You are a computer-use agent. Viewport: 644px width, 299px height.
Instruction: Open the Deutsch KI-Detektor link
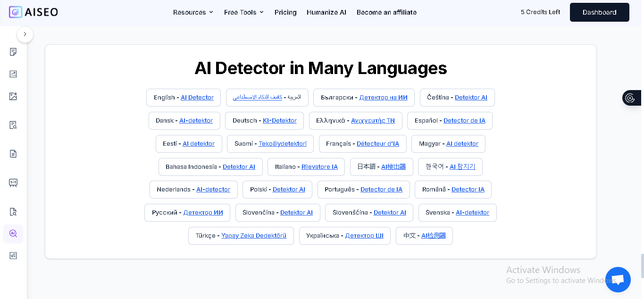click(280, 121)
